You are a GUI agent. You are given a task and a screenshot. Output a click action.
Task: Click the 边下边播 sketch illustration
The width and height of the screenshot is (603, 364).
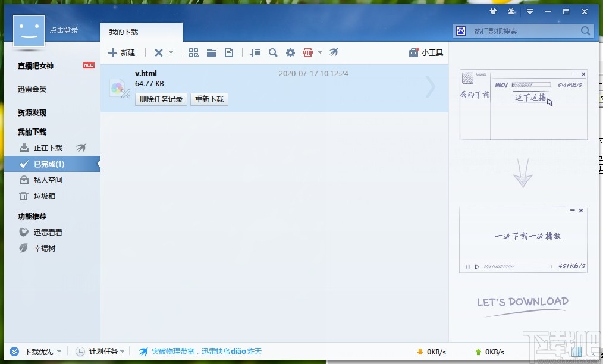click(523, 105)
